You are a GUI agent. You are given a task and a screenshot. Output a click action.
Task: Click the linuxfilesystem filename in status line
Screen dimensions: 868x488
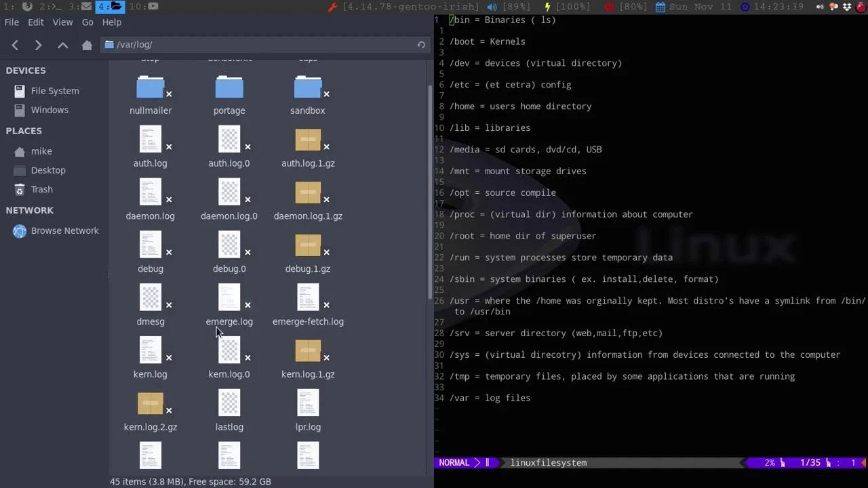coord(549,463)
